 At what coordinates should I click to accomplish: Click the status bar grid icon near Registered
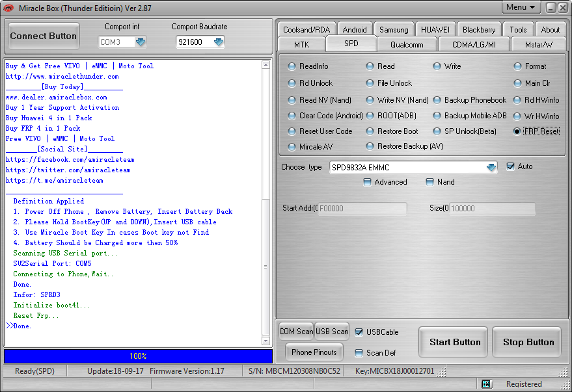486,384
